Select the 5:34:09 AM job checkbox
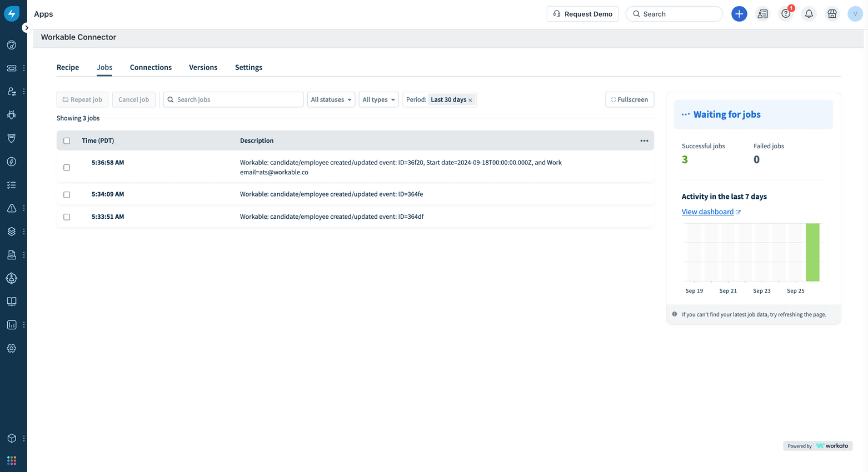The image size is (868, 472). point(67,195)
